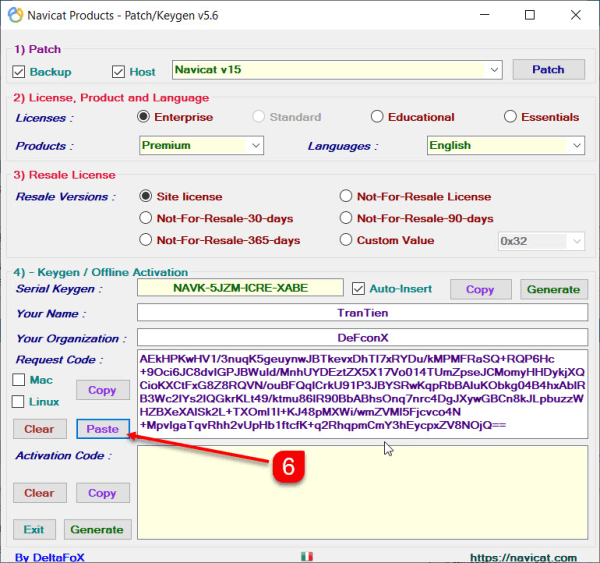
Task: Click the Italian flag icon at bottom
Action: [x=307, y=556]
